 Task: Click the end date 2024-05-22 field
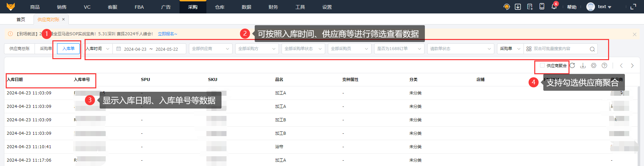pyautogui.click(x=167, y=49)
